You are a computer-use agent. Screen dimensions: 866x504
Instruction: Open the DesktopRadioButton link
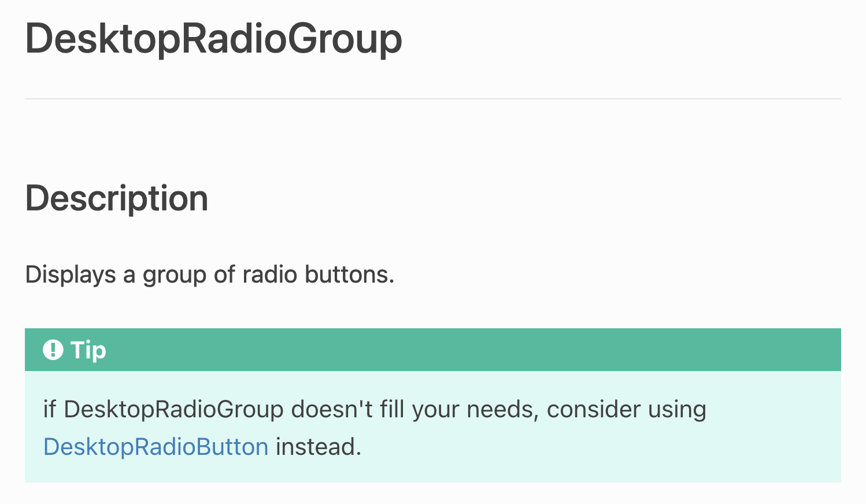156,447
